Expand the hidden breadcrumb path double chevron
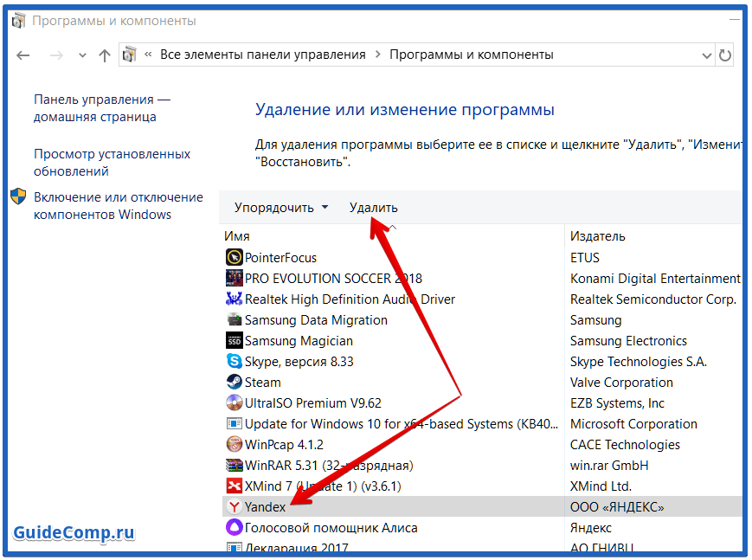Screen dimensions: 752x560 [x=148, y=55]
